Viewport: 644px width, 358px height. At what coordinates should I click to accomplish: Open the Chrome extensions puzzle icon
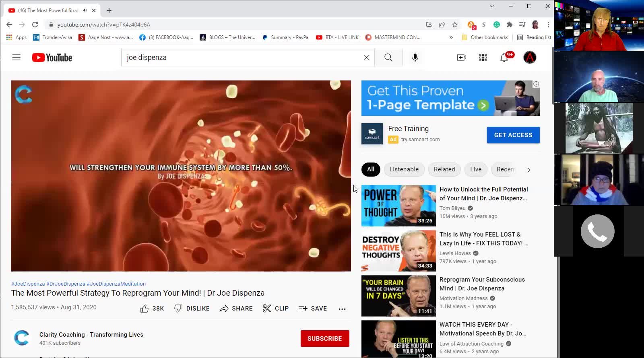[509, 25]
